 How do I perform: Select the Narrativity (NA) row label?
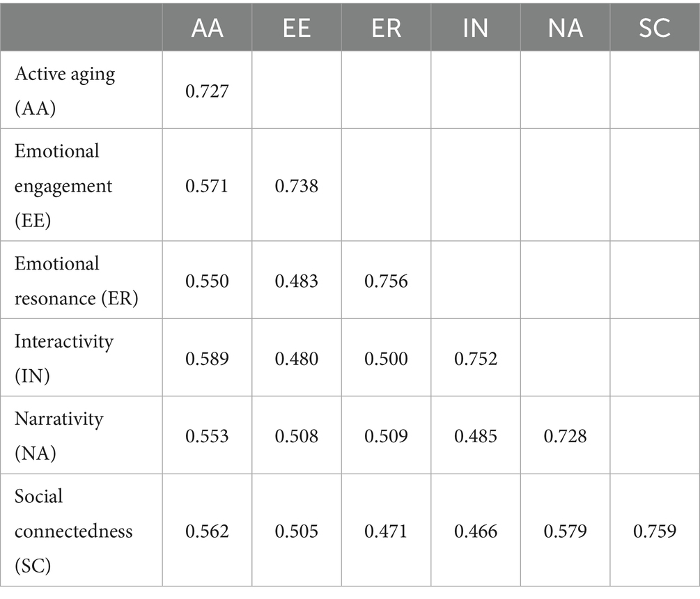click(x=59, y=435)
